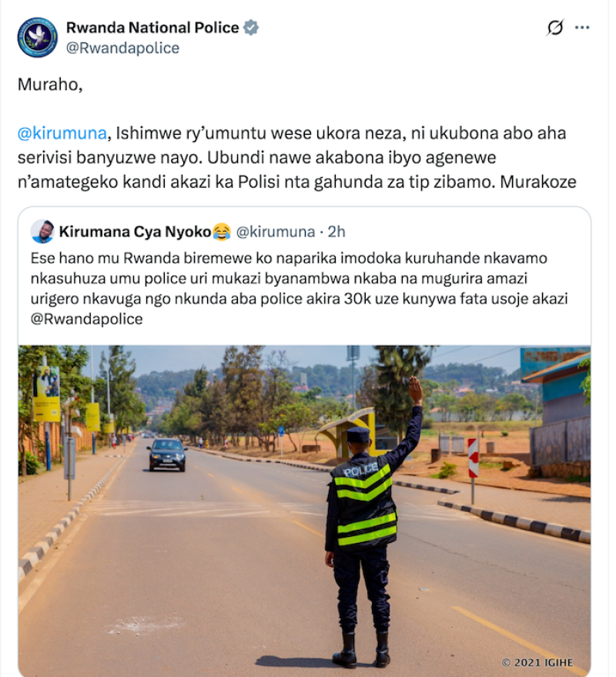
Task: Click the approaching car in the photo
Action: click(167, 454)
